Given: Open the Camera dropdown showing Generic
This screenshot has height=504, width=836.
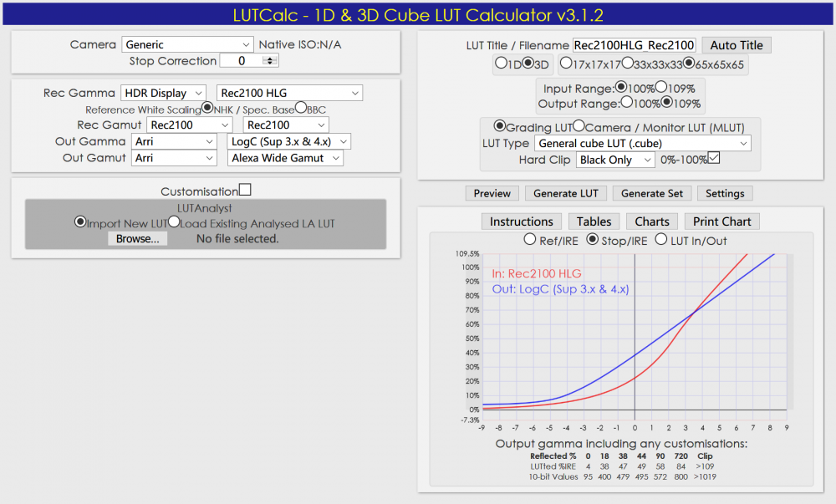Looking at the screenshot, I should tap(187, 44).
